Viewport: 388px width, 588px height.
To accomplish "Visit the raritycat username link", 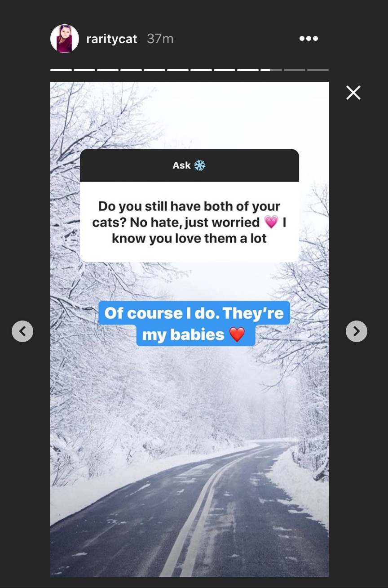I will (111, 39).
